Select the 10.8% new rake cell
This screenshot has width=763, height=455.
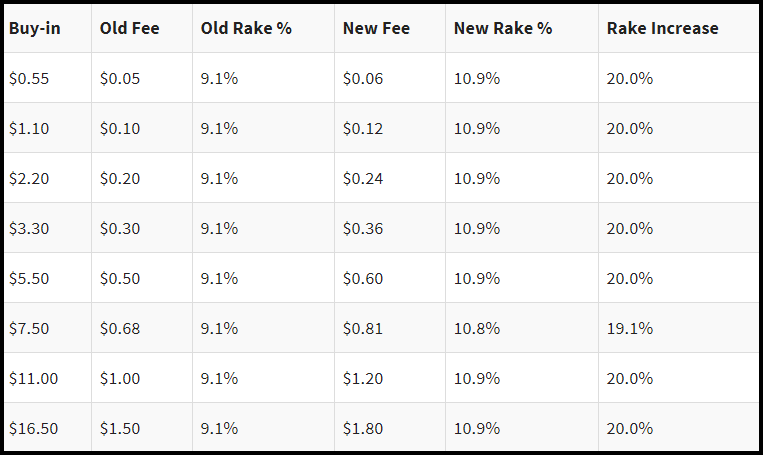pyautogui.click(x=522, y=328)
